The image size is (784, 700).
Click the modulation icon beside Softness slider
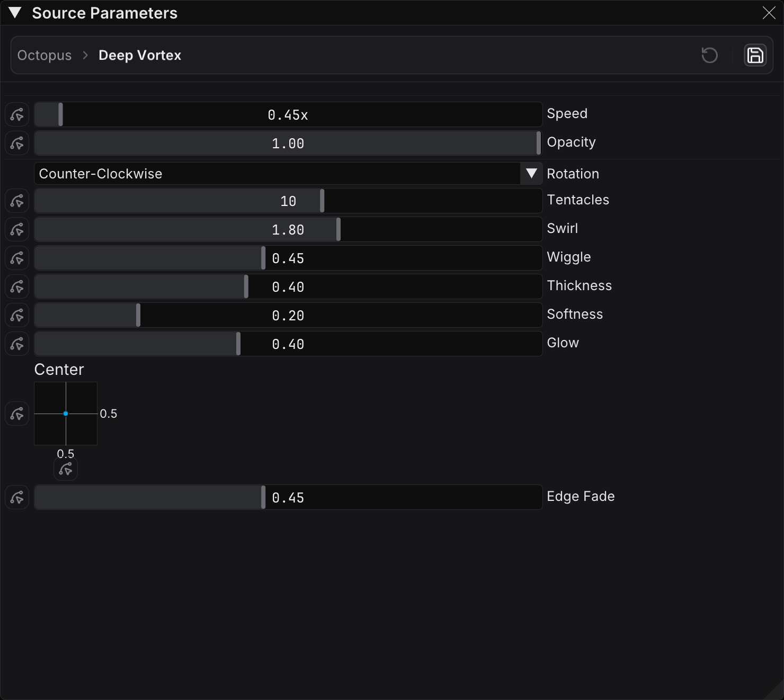[17, 315]
